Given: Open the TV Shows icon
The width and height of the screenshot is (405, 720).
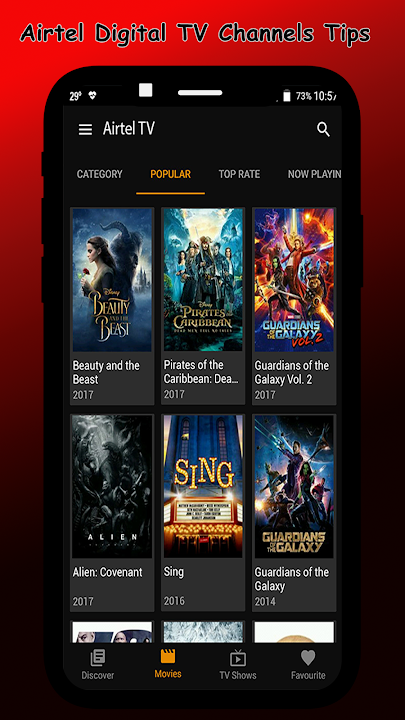Looking at the screenshot, I should [x=238, y=658].
